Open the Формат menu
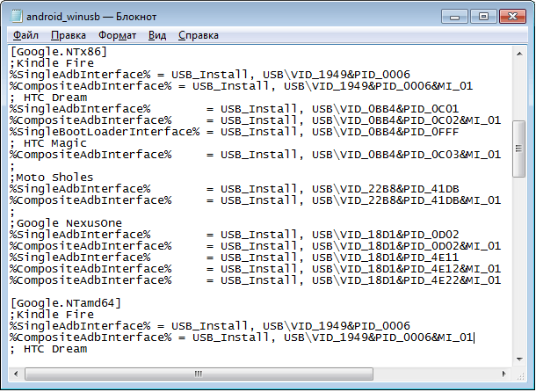 click(x=117, y=35)
